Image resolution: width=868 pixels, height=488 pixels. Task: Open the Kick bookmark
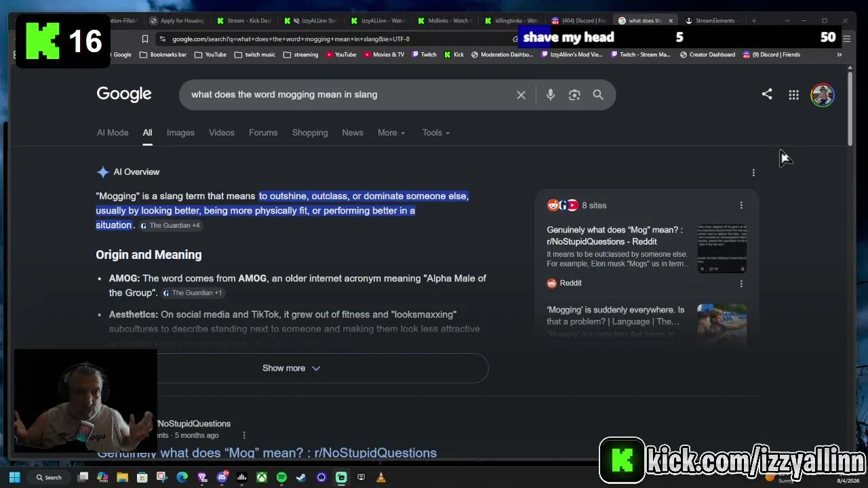tap(454, 55)
